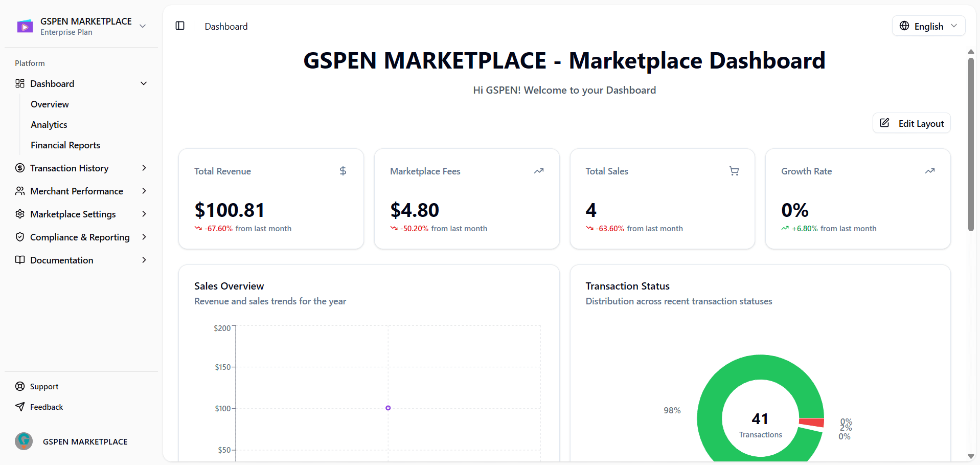The width and height of the screenshot is (980, 465).
Task: Open the Analytics submenu item
Action: [x=49, y=125]
